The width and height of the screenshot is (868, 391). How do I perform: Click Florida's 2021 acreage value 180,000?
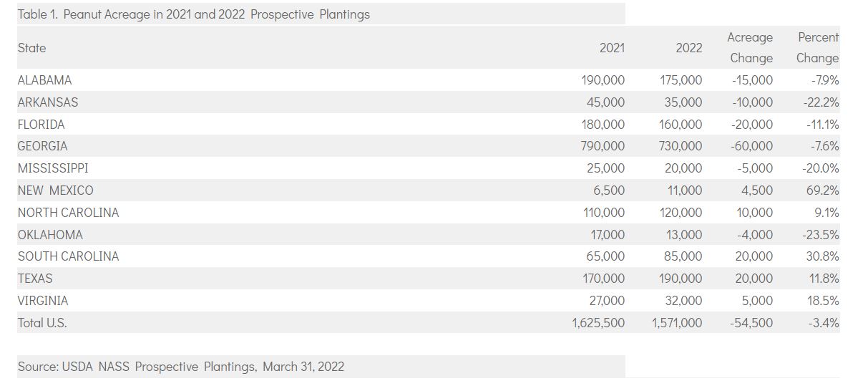pos(603,125)
